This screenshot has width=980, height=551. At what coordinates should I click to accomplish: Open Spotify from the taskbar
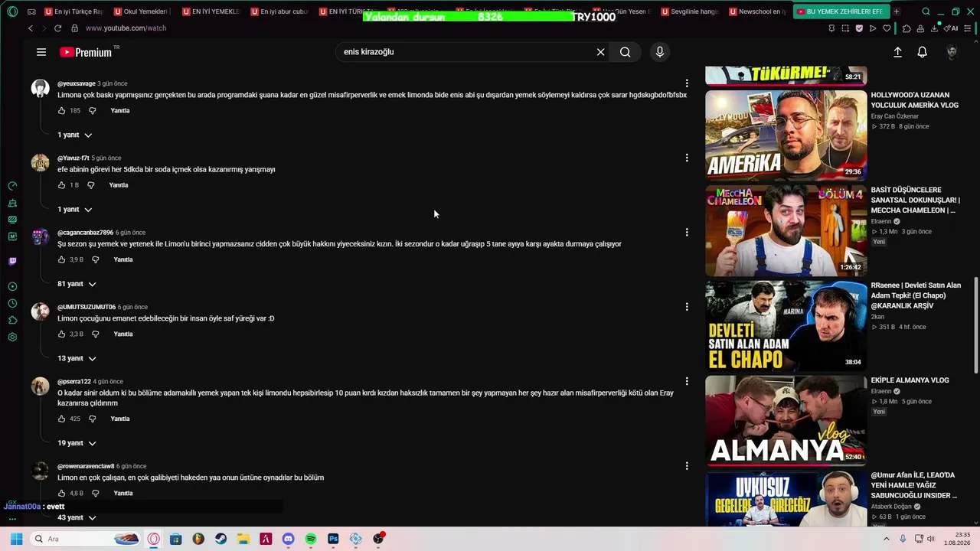pos(311,539)
